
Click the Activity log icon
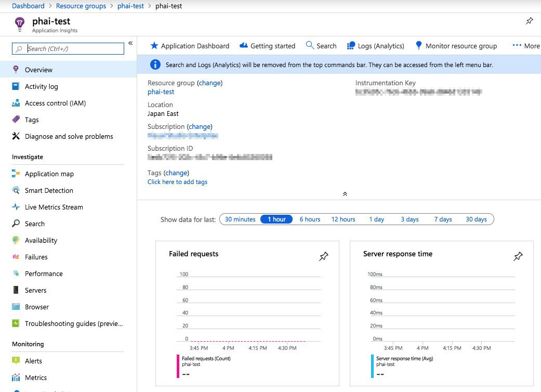[16, 86]
